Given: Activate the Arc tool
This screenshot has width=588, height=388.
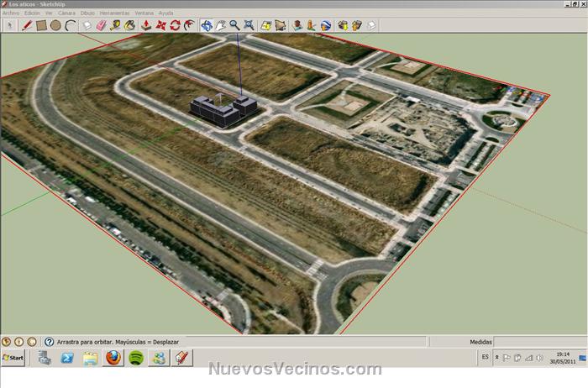Looking at the screenshot, I should (70, 25).
